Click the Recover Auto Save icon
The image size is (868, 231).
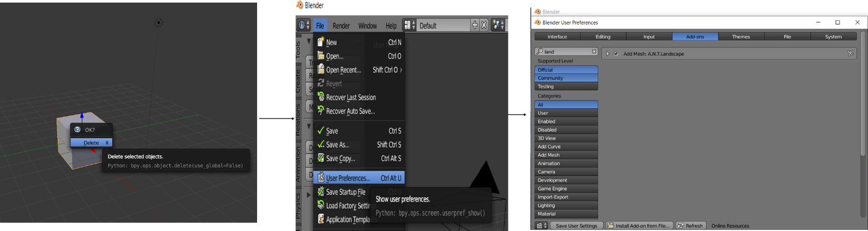point(321,110)
